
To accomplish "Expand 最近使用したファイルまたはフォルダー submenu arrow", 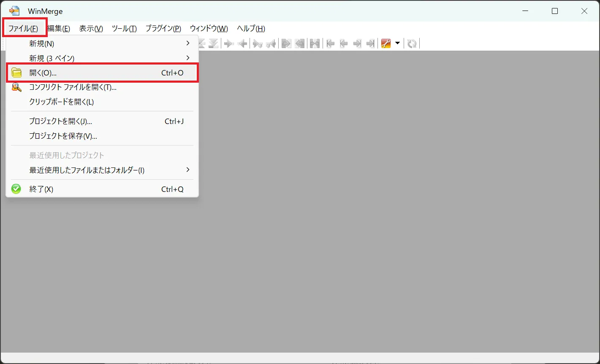I will tap(188, 170).
